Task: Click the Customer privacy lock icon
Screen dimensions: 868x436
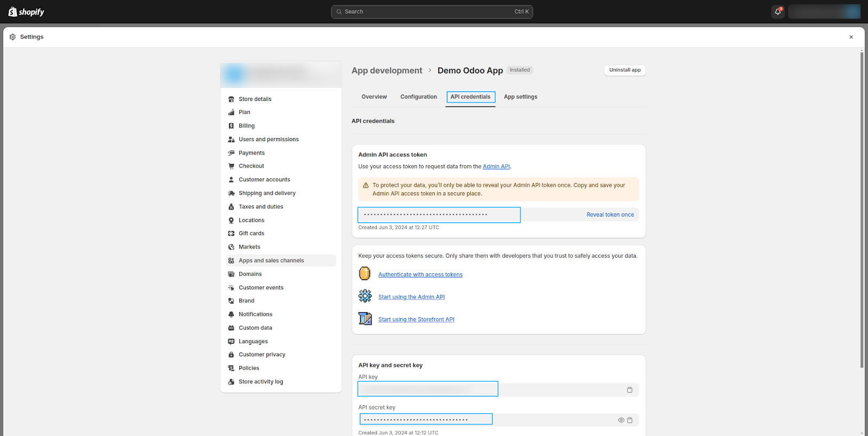Action: click(x=231, y=355)
